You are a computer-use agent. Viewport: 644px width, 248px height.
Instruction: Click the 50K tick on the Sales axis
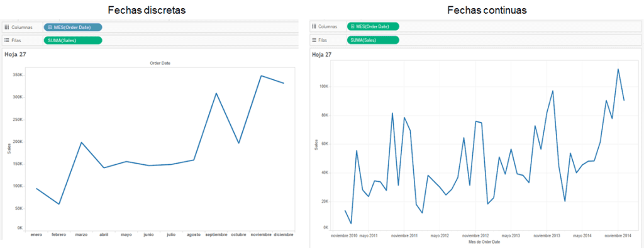(x=19, y=208)
